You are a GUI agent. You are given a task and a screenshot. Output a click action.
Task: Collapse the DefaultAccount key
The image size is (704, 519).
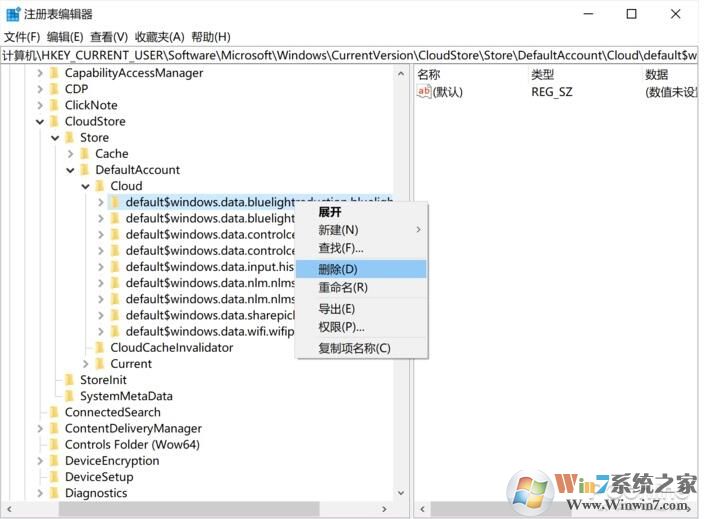70,170
